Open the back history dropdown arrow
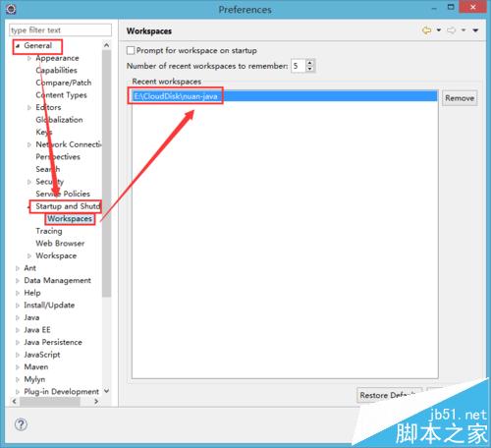The image size is (491, 448). point(439,30)
